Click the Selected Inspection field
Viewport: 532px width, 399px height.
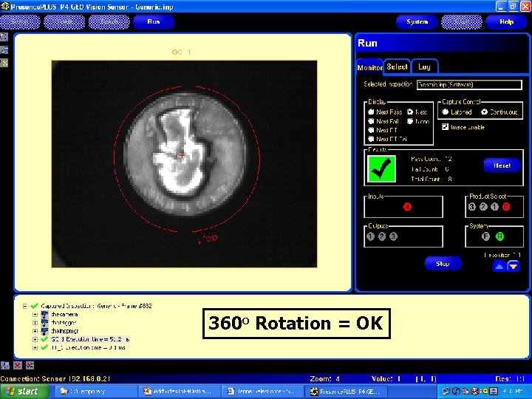pos(469,84)
